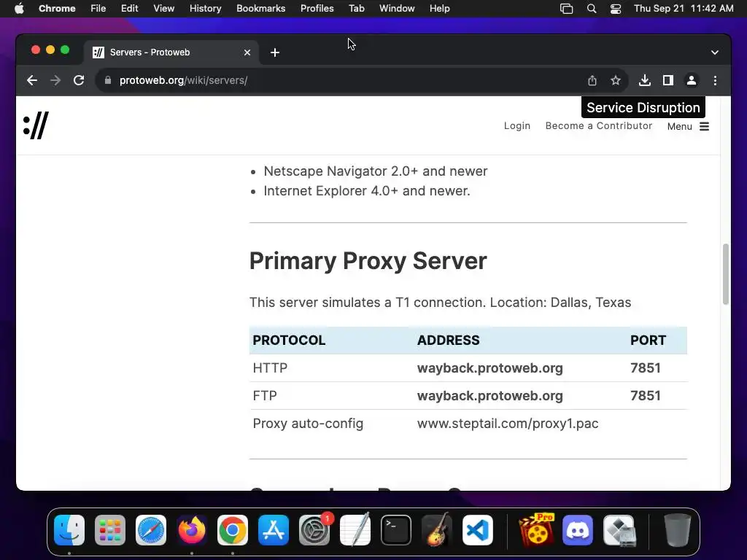Select the Servers - Protoweb tab
This screenshot has width=747, height=560.
coord(171,52)
